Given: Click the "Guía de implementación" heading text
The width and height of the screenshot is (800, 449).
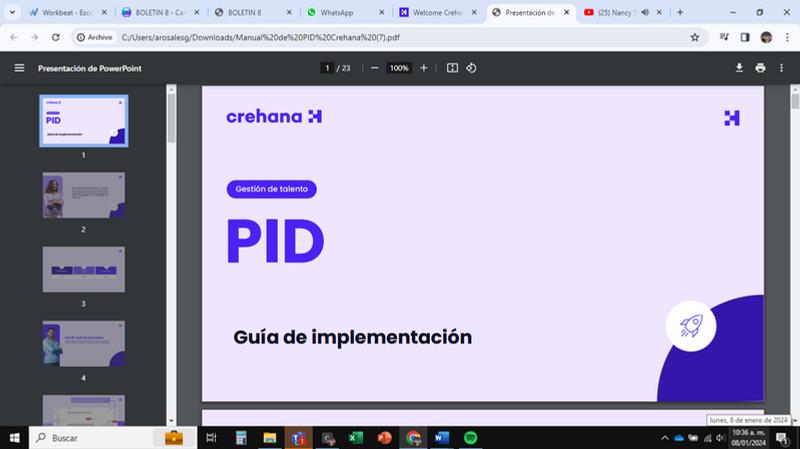Looking at the screenshot, I should tap(353, 337).
